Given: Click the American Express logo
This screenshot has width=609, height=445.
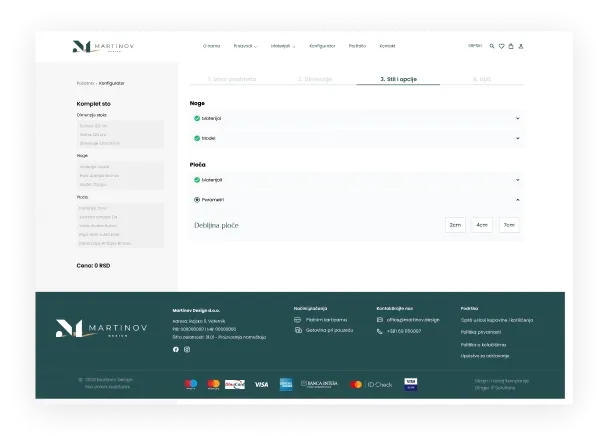Looking at the screenshot, I should coord(286,384).
